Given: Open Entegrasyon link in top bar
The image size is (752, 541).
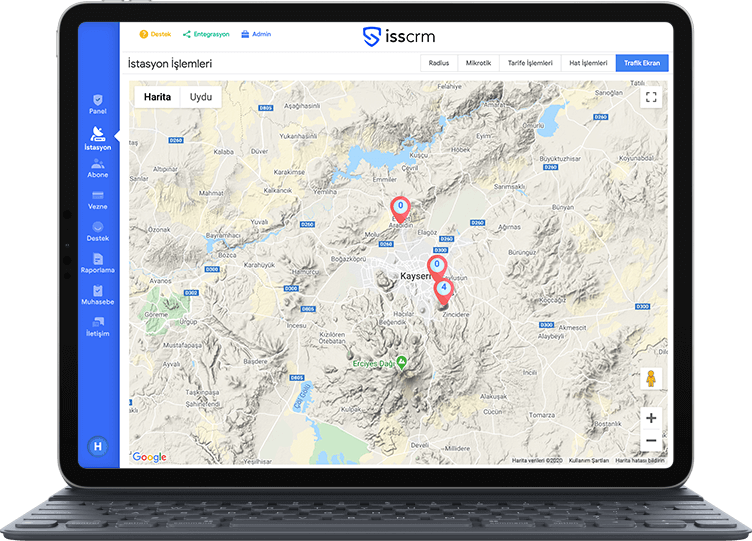Looking at the screenshot, I should pos(206,34).
